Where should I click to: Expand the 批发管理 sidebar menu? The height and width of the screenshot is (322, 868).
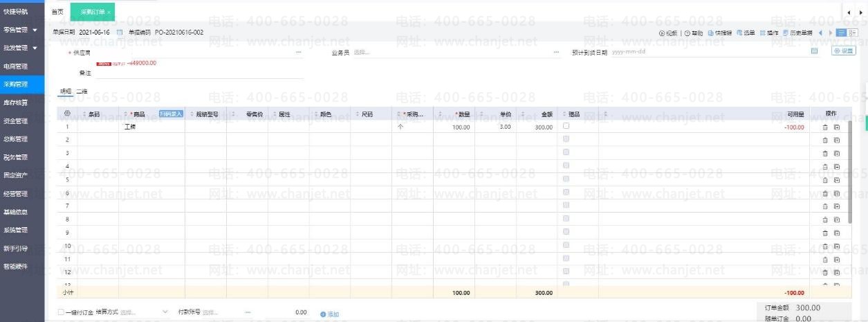click(35, 48)
